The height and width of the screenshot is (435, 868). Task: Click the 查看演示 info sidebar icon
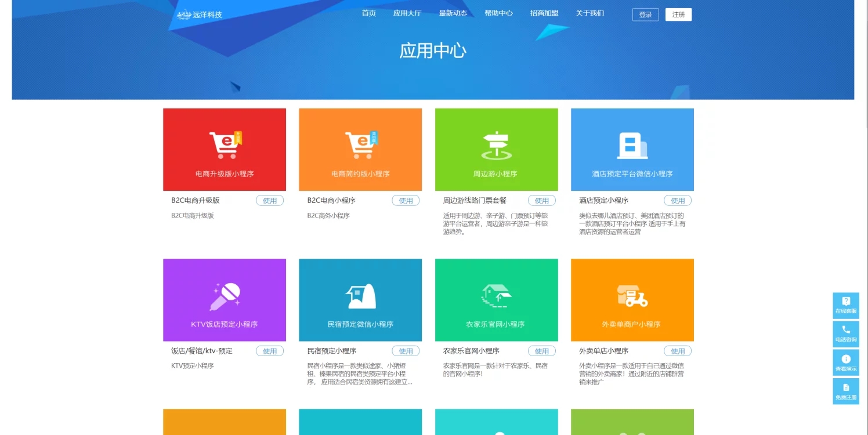pyautogui.click(x=846, y=362)
